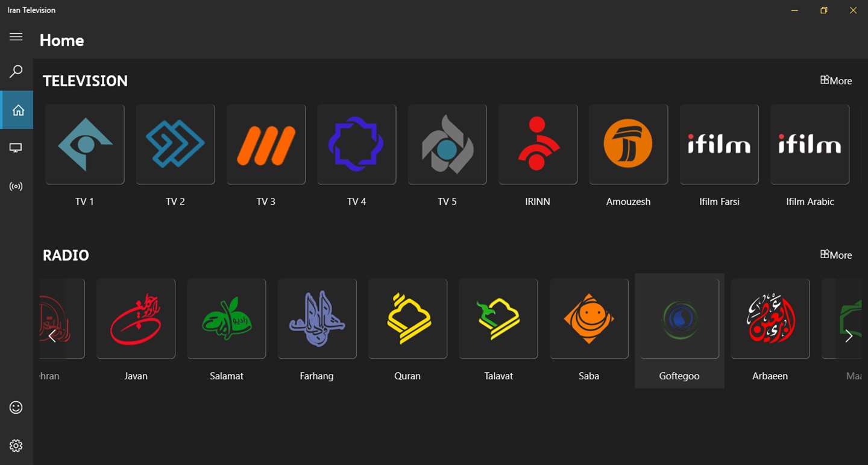Open the search icon in sidebar
Viewport: 868px width, 465px height.
click(x=16, y=72)
